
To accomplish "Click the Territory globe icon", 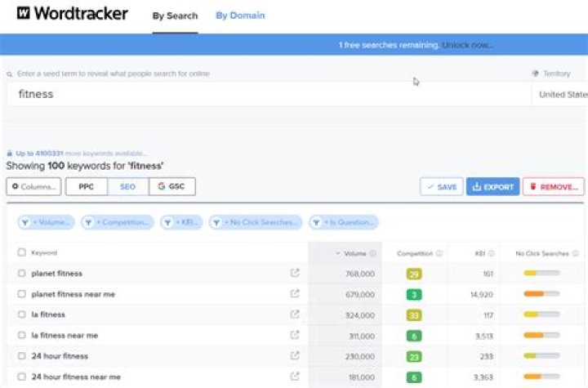I will (x=535, y=74).
